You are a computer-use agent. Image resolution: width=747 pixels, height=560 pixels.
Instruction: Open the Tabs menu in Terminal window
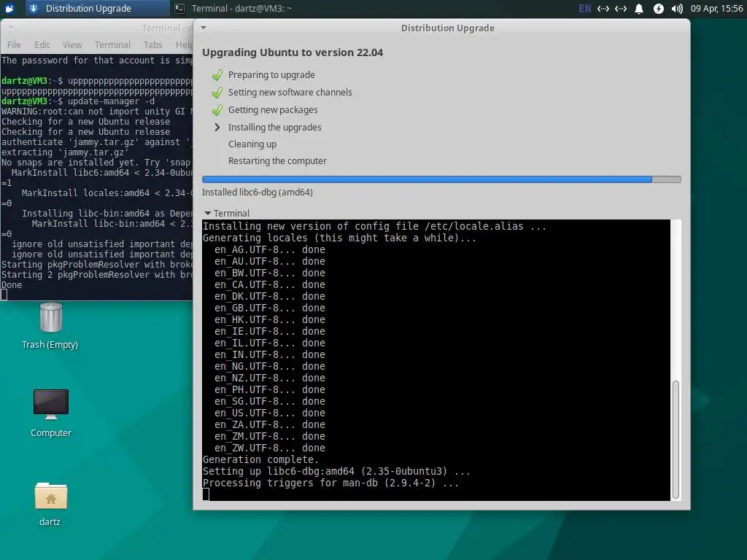point(153,44)
